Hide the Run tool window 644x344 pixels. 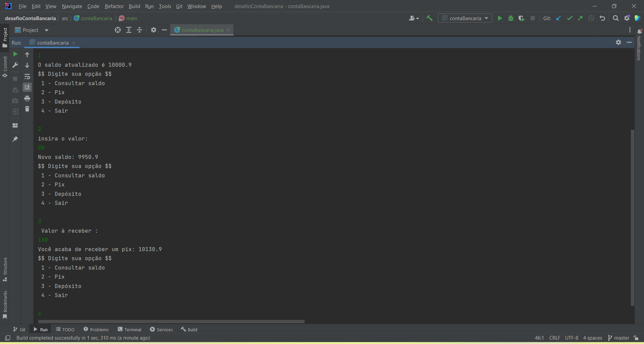(x=629, y=42)
